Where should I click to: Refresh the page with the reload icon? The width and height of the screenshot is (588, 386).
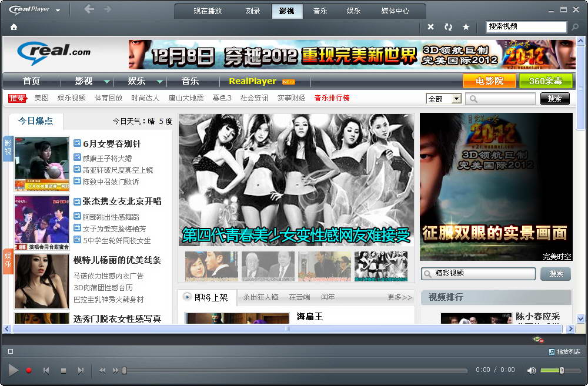[447, 26]
